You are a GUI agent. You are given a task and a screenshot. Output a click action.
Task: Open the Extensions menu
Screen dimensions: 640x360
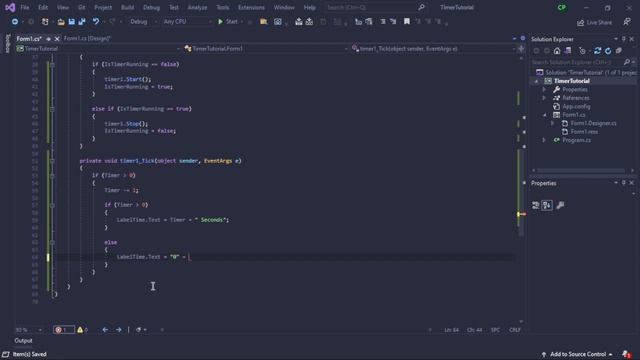click(251, 7)
